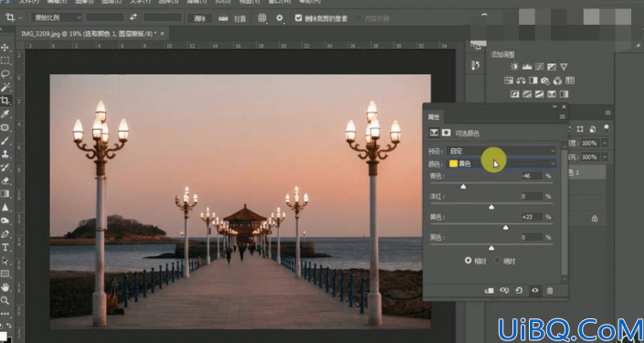Select the Zoom magnifier tool
This screenshot has height=343, width=644.
pos(5,301)
